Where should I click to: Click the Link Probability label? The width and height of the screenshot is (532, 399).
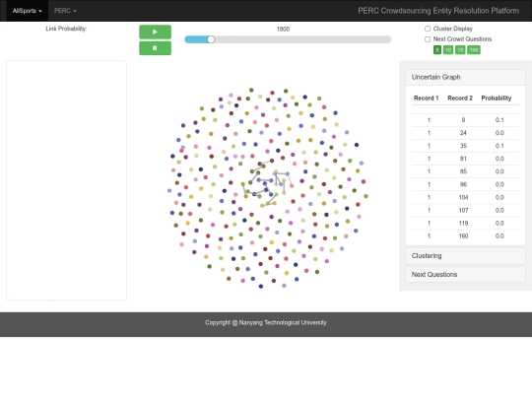[66, 29]
